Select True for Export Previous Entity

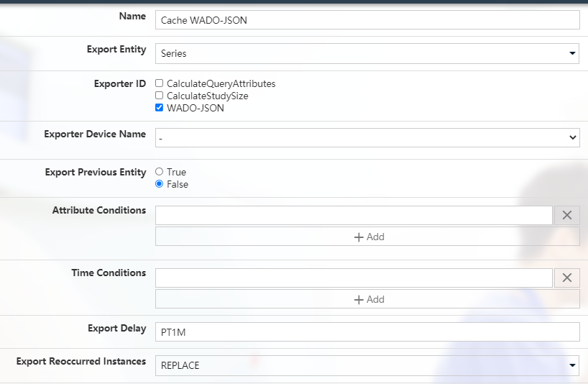(x=159, y=171)
